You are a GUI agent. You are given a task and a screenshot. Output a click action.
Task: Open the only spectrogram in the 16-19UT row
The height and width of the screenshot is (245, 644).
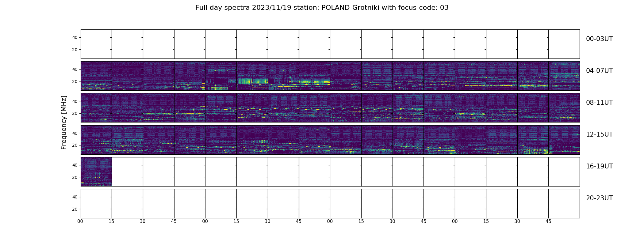[96, 172]
